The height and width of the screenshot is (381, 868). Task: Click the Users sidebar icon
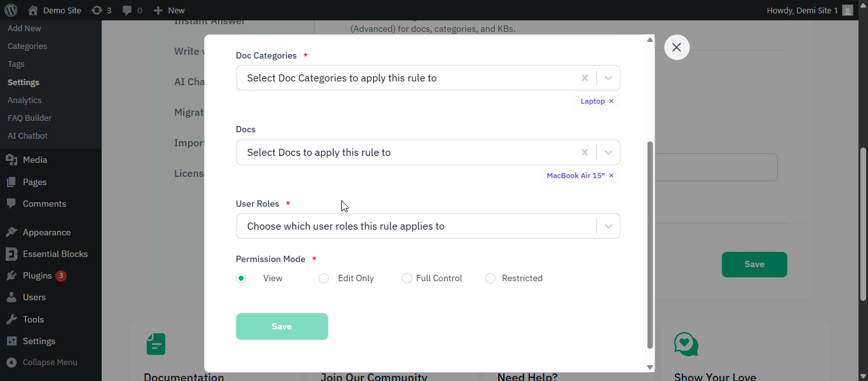point(11,297)
